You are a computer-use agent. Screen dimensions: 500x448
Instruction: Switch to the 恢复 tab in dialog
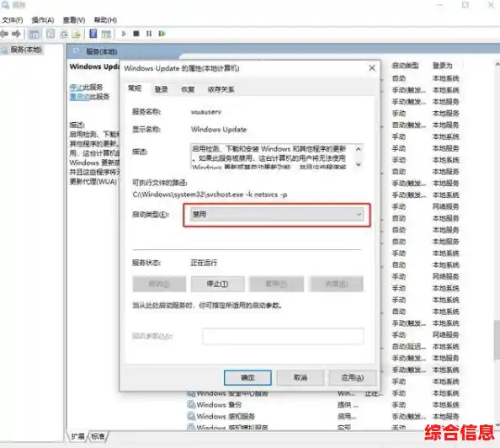pos(188,89)
